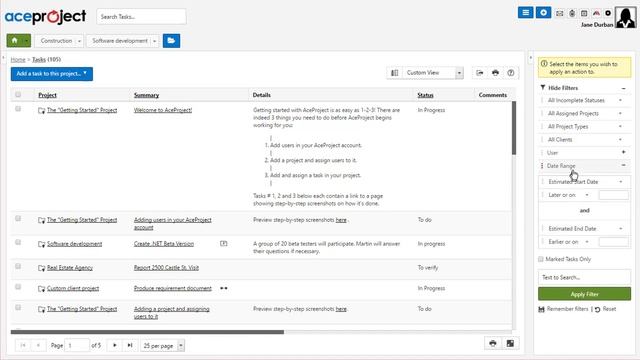Open Welcome to AceProject! task link
The height and width of the screenshot is (360, 640).
[163, 110]
